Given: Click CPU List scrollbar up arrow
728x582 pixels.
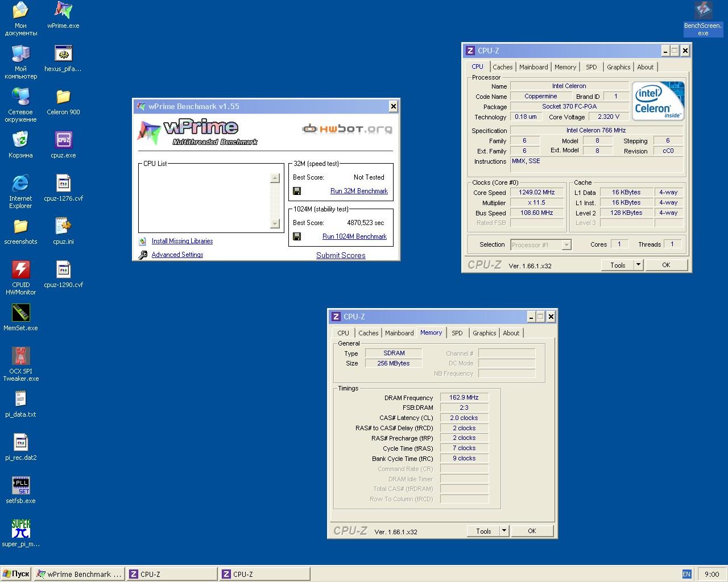Looking at the screenshot, I should point(275,178).
